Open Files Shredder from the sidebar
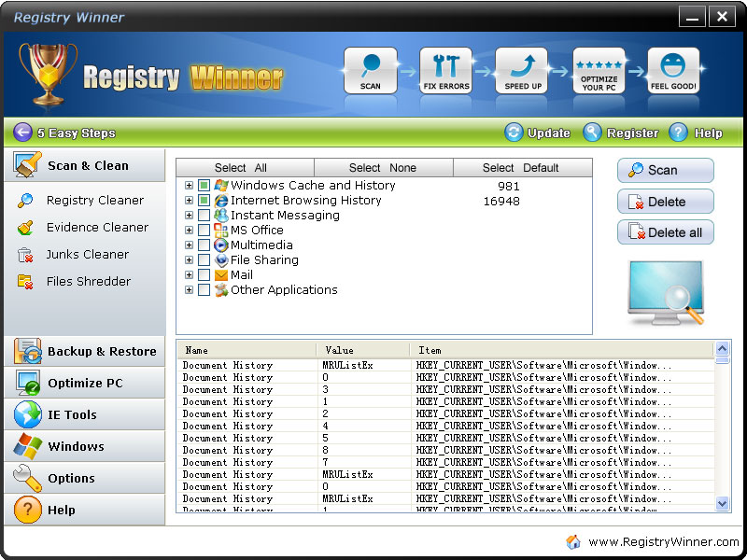747x560 pixels. click(88, 282)
